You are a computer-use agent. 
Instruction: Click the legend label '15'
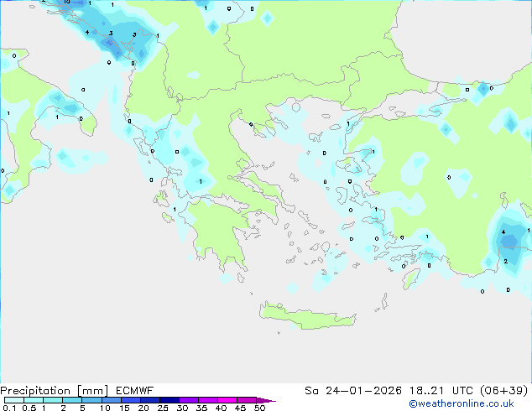coord(124,408)
